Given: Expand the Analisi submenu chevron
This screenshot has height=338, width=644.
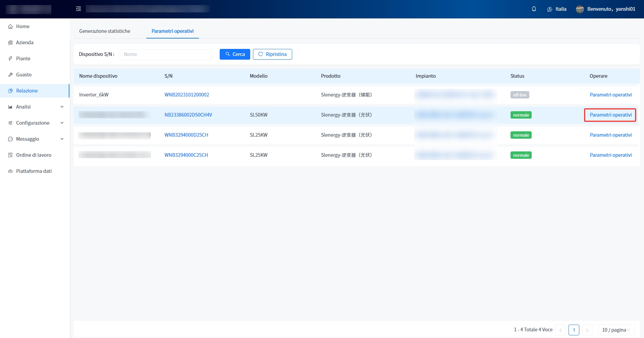Looking at the screenshot, I should 62,107.
